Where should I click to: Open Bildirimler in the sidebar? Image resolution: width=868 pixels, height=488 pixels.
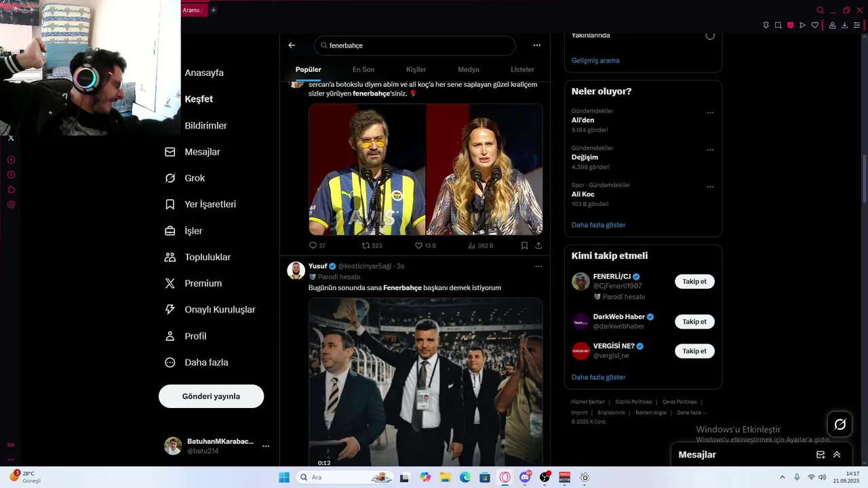point(206,126)
